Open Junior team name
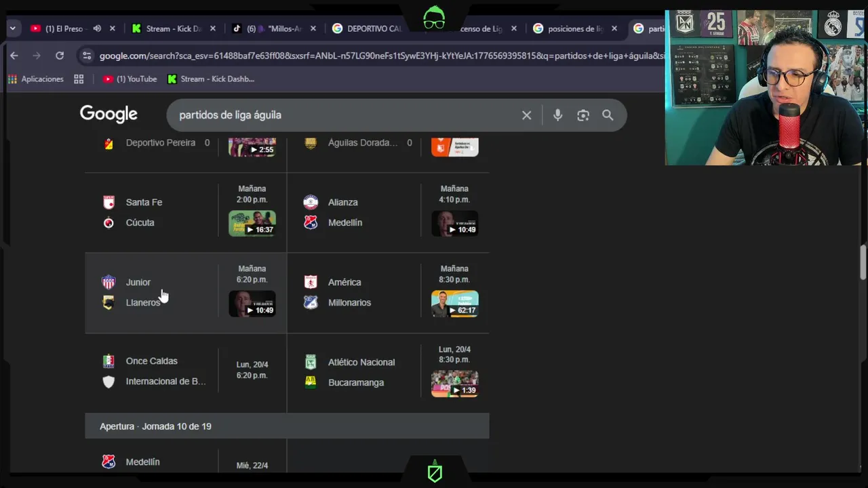Image resolution: width=868 pixels, height=488 pixels. (138, 282)
